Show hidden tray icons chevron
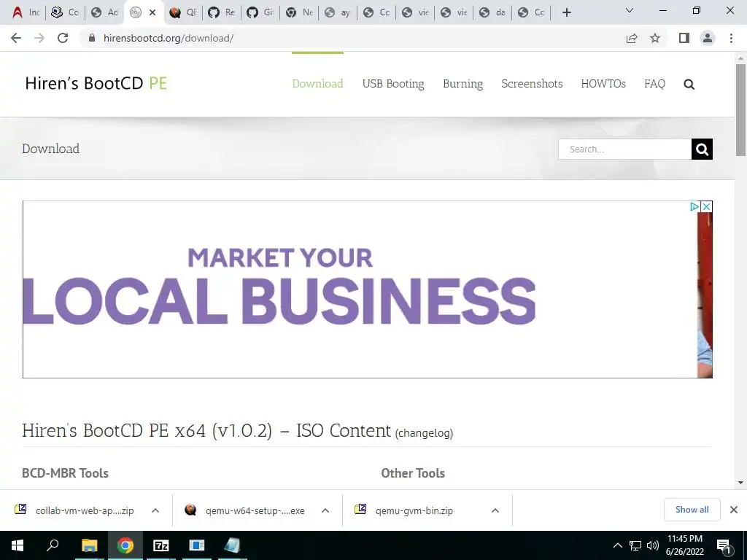Viewport: 747px width, 560px height. pos(617,545)
